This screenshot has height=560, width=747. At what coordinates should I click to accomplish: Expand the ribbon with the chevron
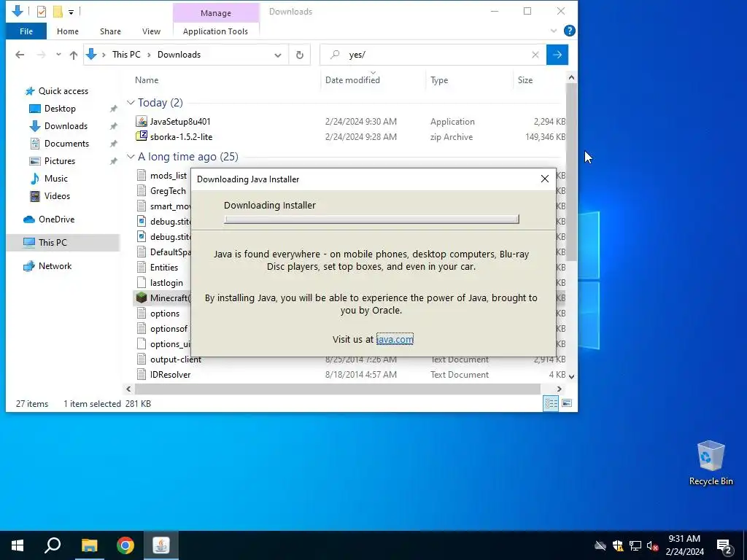pos(554,31)
